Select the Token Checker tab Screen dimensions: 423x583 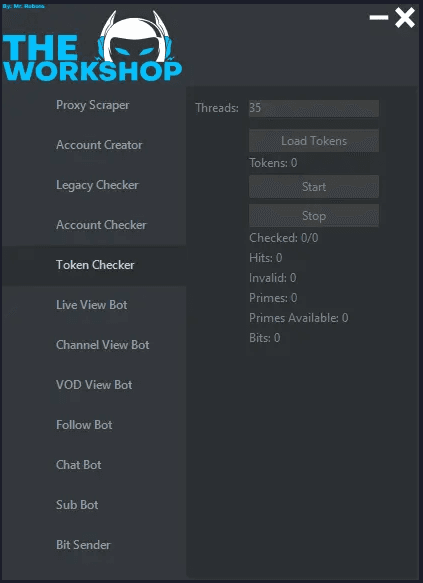[94, 265]
